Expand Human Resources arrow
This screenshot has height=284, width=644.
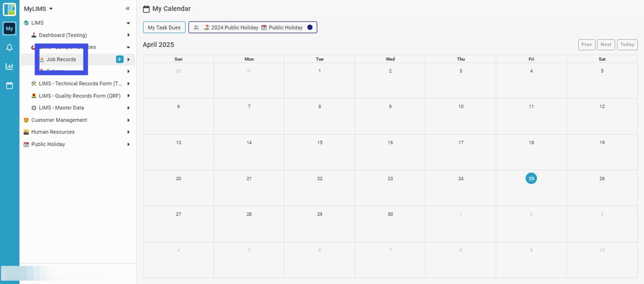tap(128, 132)
